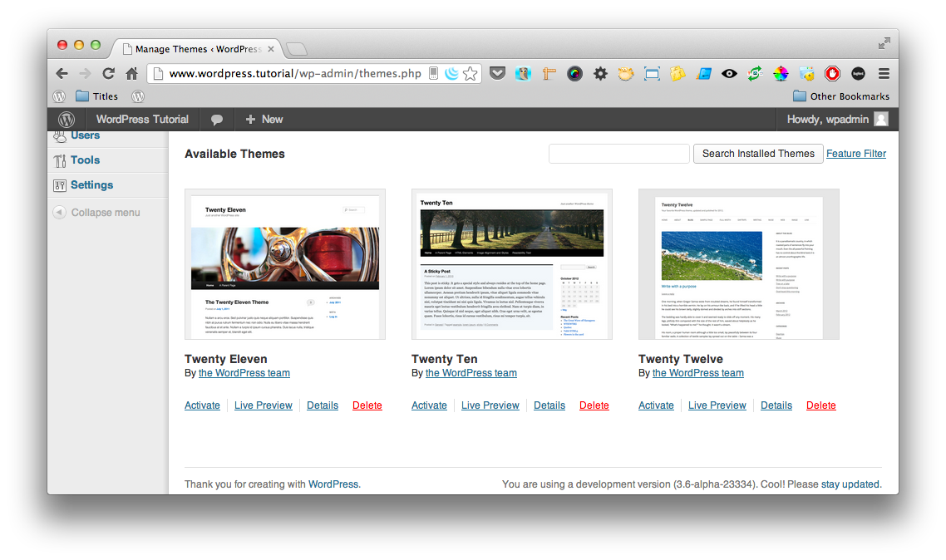Expand the Other Bookmarks folder
Viewport: 946px width, 560px height.
tap(841, 96)
